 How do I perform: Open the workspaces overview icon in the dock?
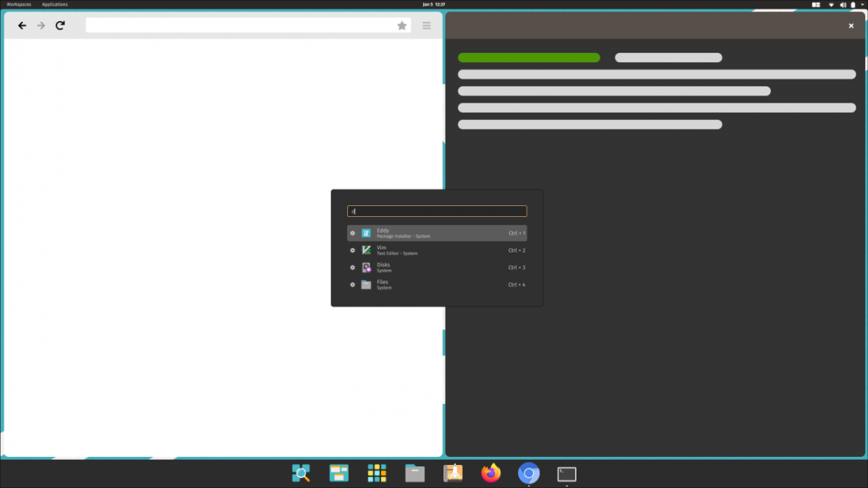(x=339, y=474)
